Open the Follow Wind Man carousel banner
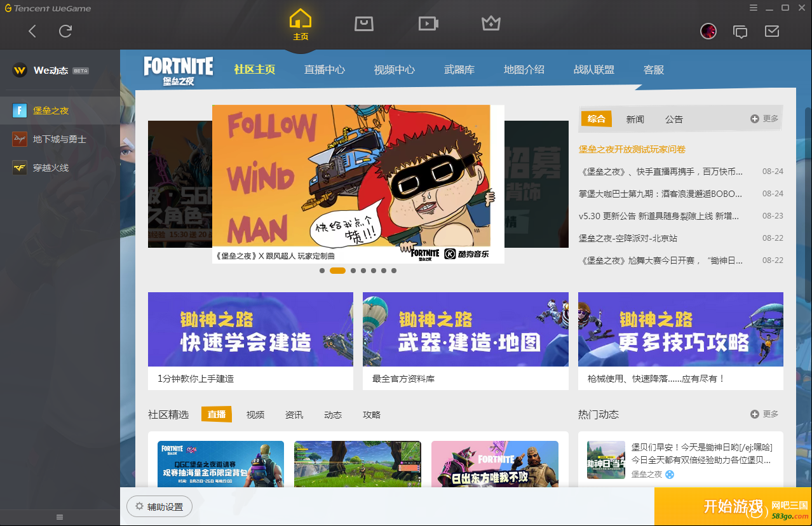This screenshot has width=812, height=526. point(358,184)
